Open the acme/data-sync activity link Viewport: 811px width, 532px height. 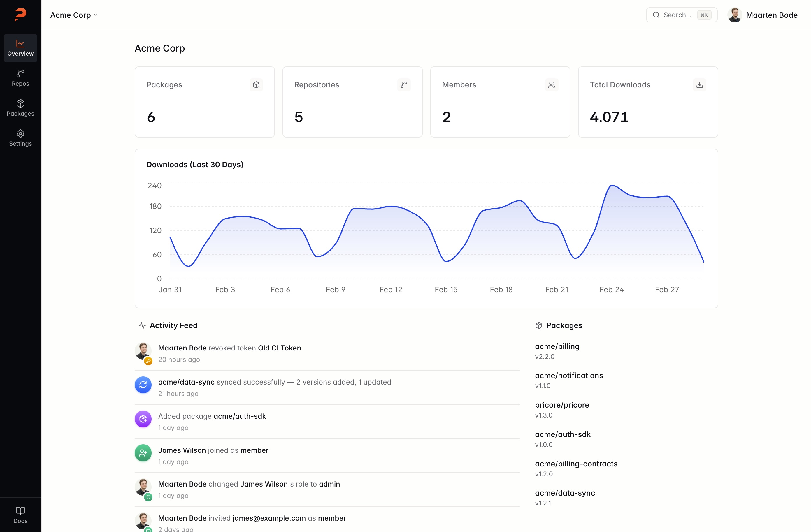(x=186, y=382)
